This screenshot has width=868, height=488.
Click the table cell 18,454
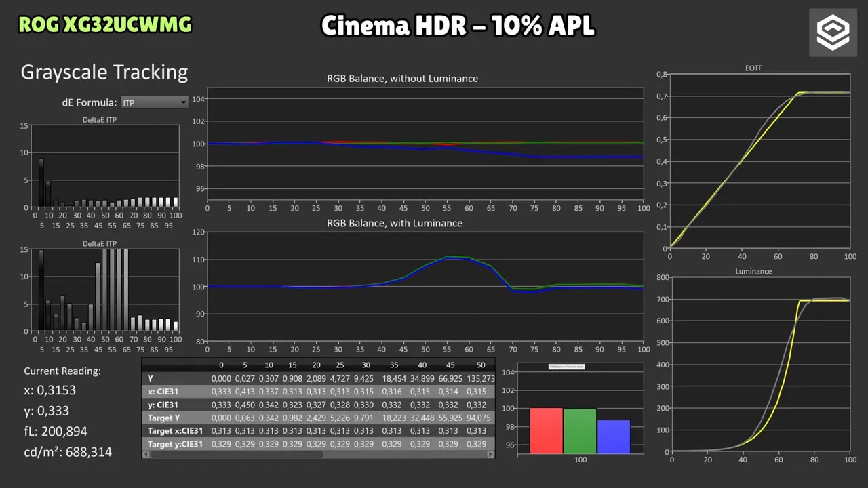[393, 378]
